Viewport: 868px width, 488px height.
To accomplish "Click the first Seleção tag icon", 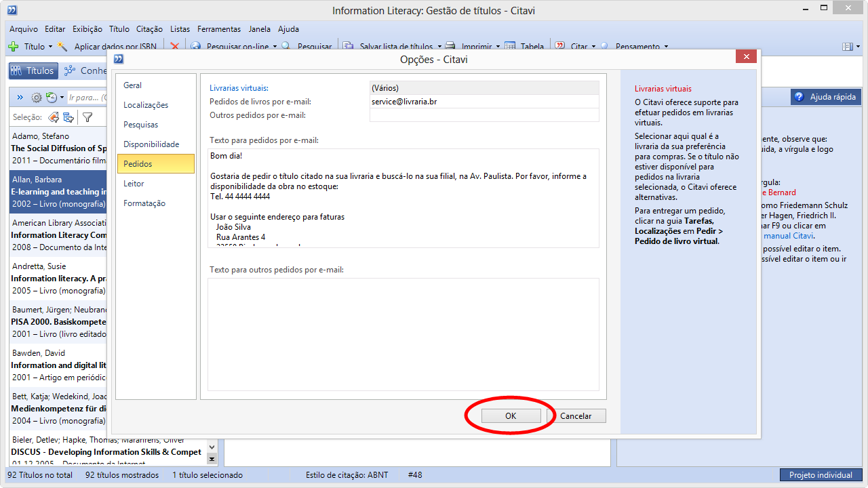I will 54,117.
